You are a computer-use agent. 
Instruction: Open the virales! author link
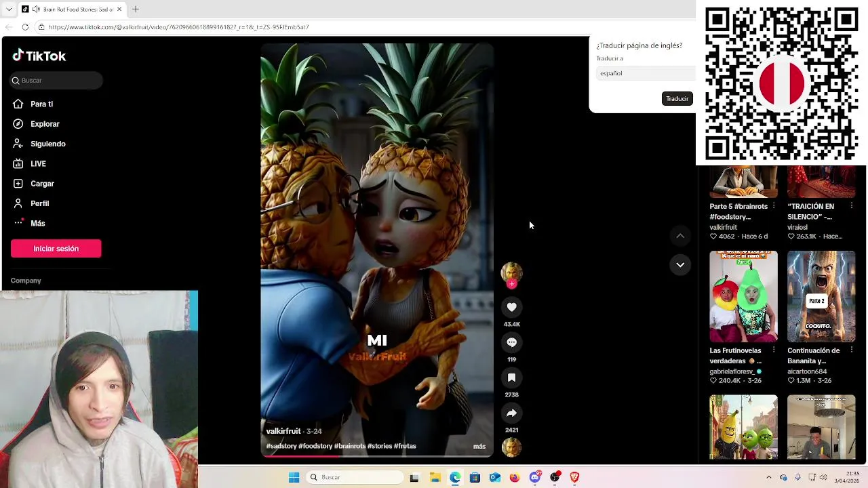point(797,227)
